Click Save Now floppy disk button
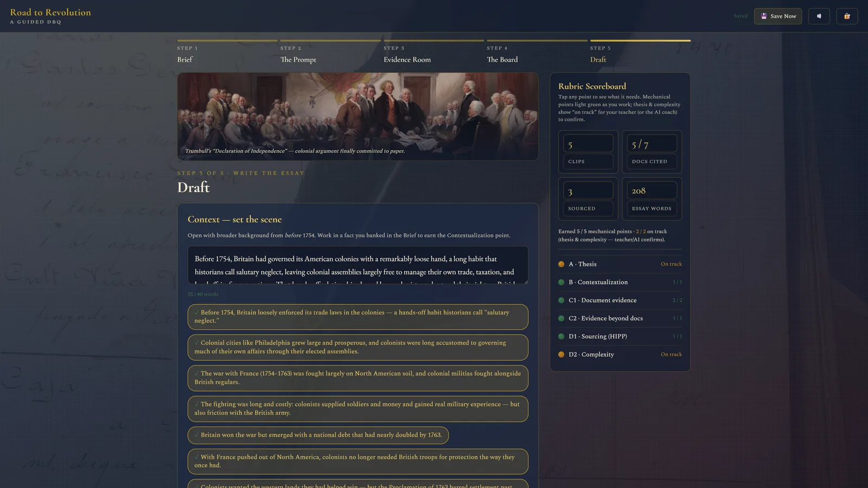 pos(777,16)
